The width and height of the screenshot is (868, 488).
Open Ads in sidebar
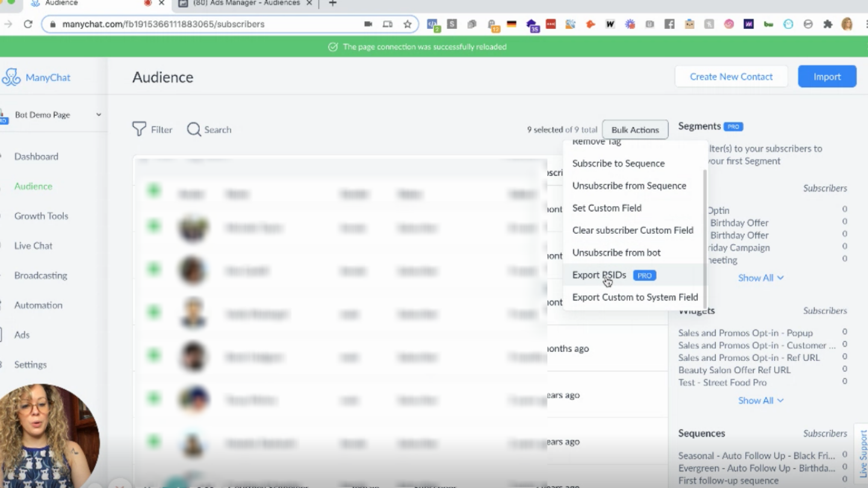click(x=22, y=335)
